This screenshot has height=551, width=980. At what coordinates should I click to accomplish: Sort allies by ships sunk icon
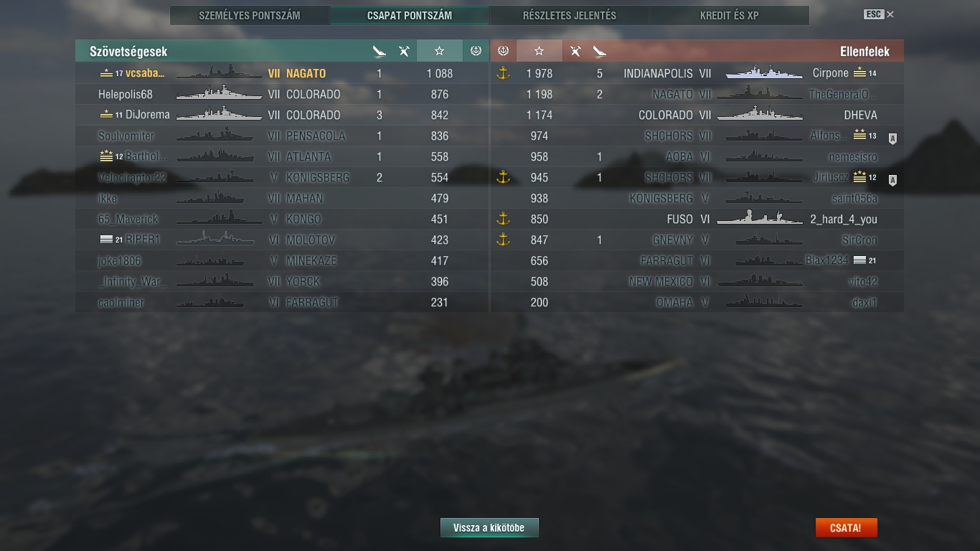pyautogui.click(x=380, y=51)
